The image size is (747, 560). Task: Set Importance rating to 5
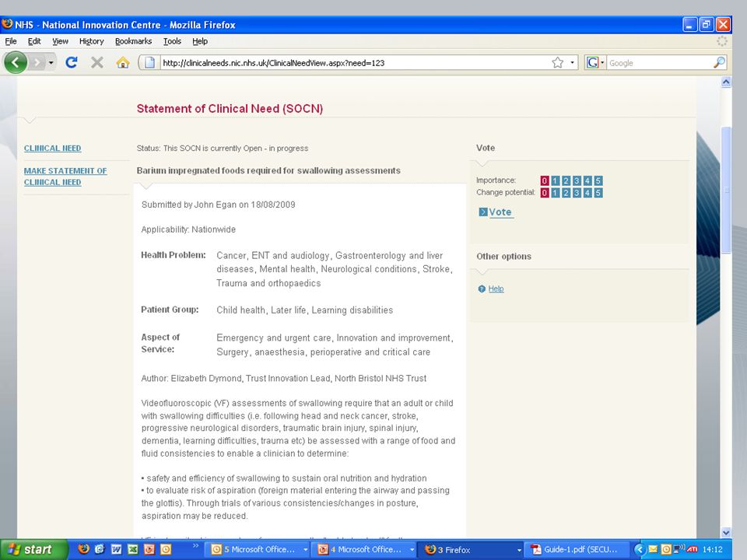598,180
